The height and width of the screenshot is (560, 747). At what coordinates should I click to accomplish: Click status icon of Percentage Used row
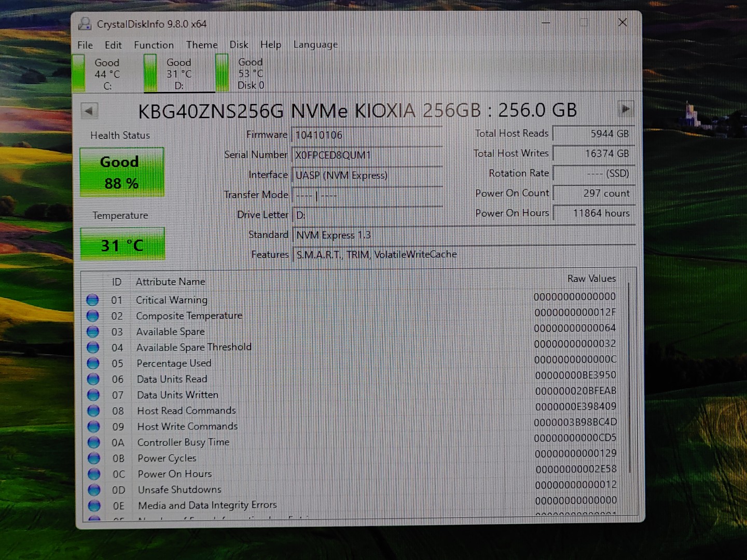tap(93, 363)
